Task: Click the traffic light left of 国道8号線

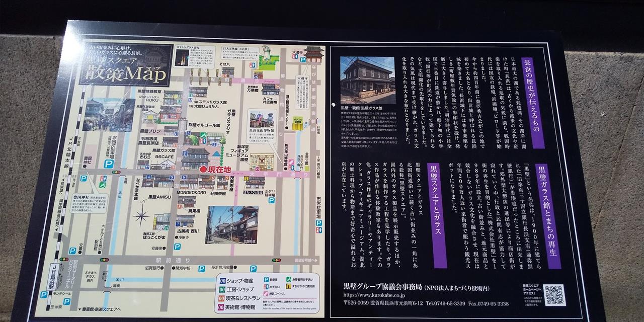Action: pos(276,260)
